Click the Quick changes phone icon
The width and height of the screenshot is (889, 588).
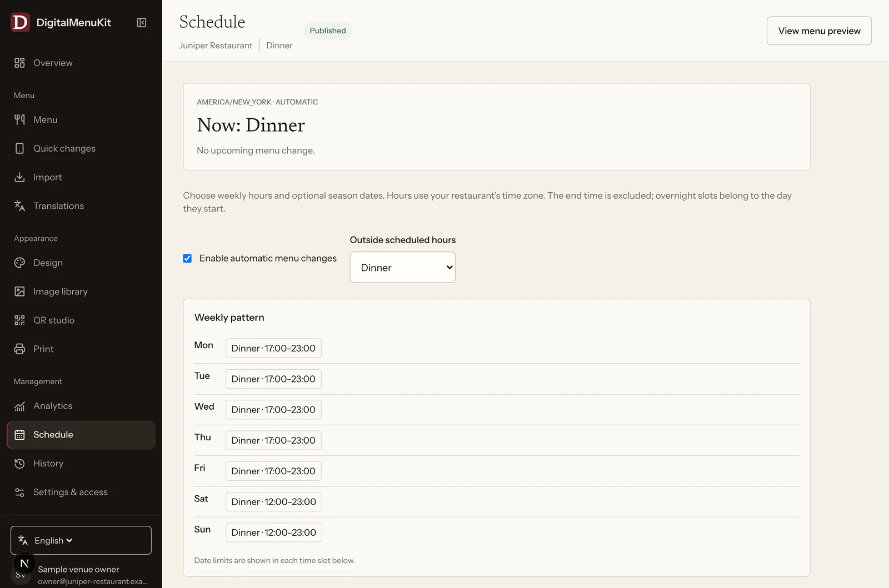coord(19,148)
